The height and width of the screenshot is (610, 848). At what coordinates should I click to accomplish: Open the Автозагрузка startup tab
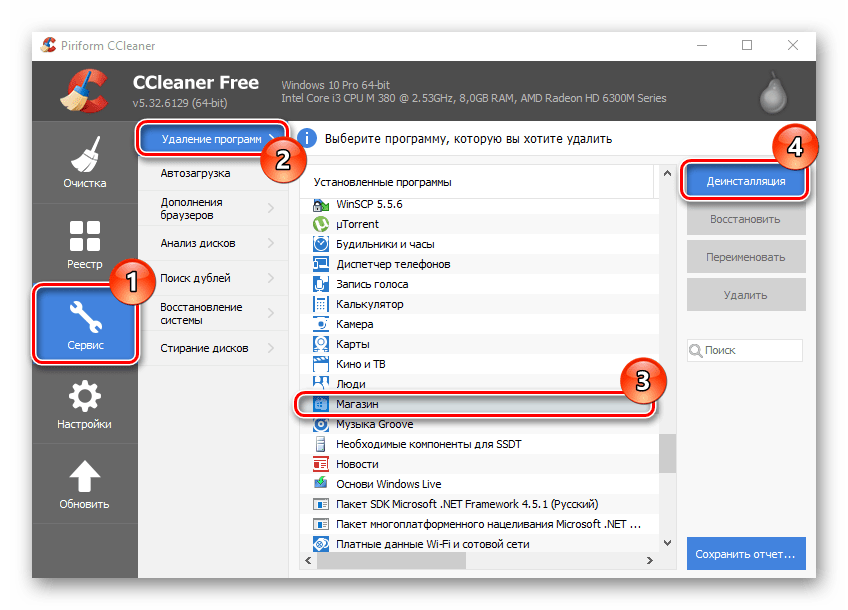pyautogui.click(x=196, y=173)
